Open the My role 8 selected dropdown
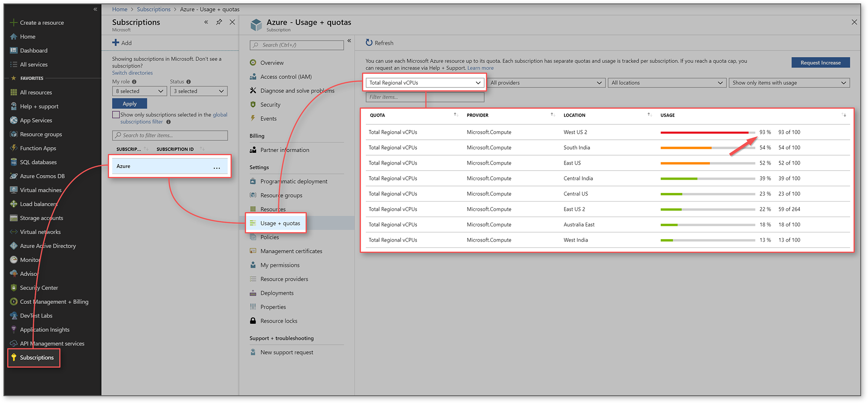The image size is (868, 403). coord(140,91)
